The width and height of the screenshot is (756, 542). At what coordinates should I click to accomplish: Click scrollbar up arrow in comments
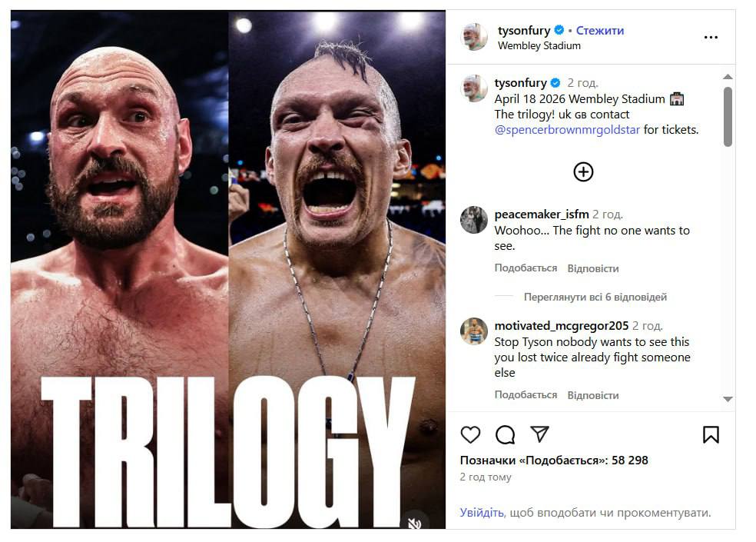pos(728,77)
